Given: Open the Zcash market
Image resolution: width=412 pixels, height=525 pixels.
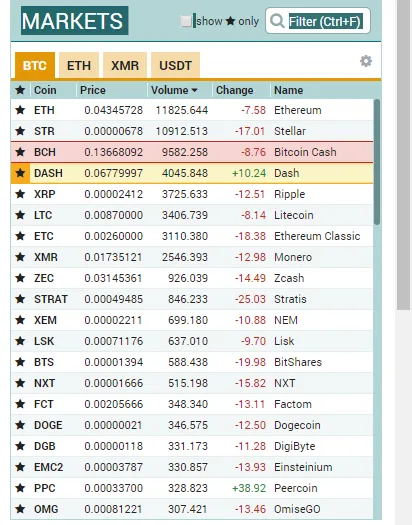Looking at the screenshot, I should click(192, 278).
